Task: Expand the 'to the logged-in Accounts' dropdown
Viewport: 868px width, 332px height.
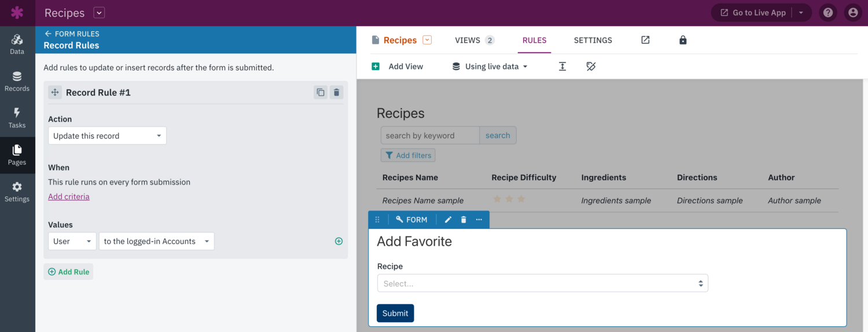Action: pos(156,241)
